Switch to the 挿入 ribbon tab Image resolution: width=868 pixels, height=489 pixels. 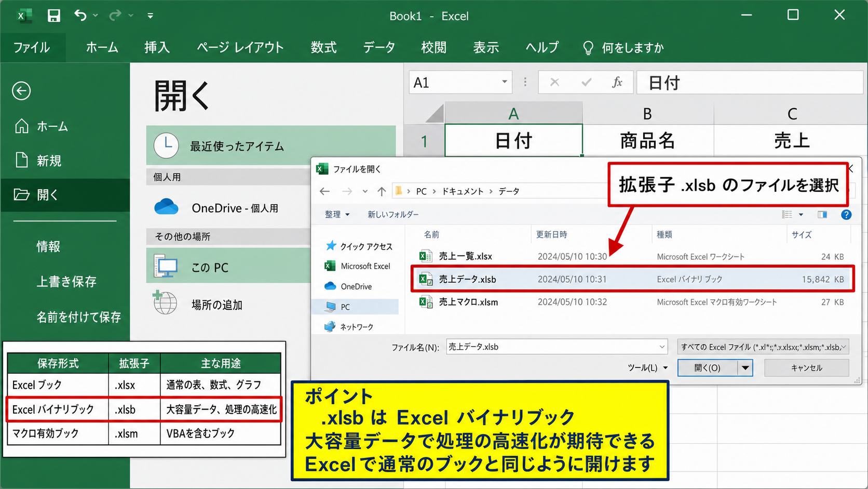(157, 48)
